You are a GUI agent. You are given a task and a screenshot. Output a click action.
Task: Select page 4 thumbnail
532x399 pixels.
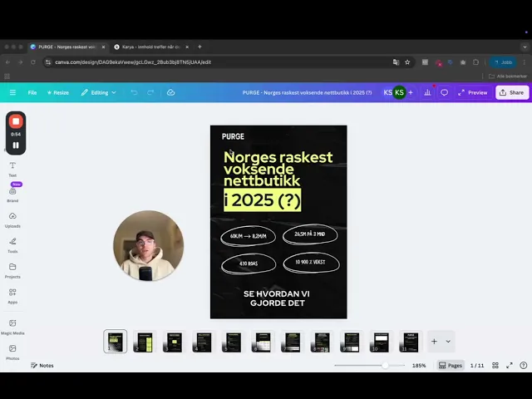204,342
